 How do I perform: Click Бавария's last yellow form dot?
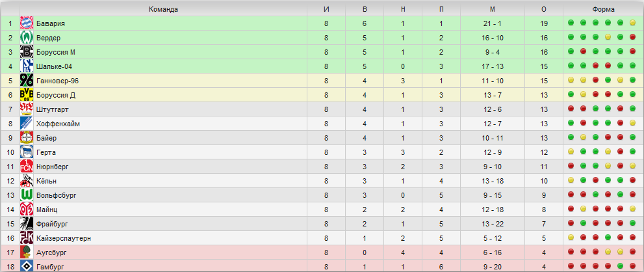point(632,23)
